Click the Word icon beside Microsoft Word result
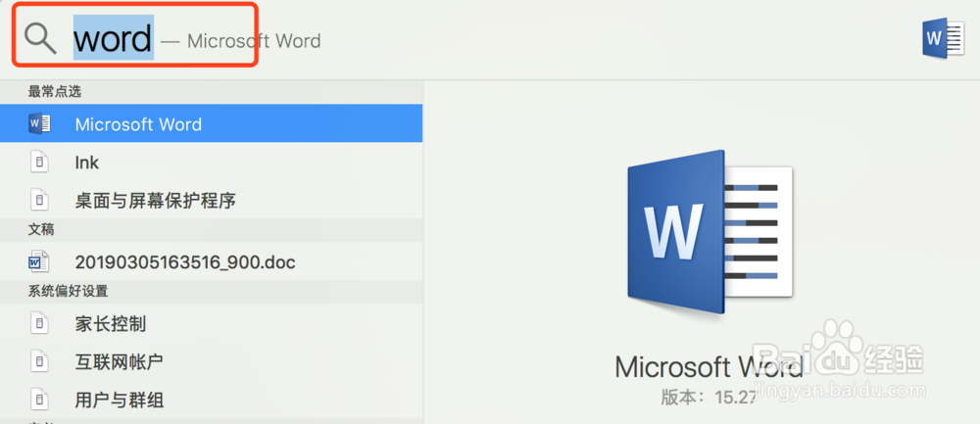The width and height of the screenshot is (980, 424). click(39, 123)
